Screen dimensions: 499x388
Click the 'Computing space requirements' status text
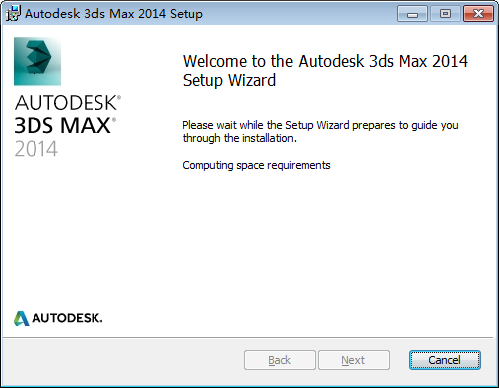256,165
